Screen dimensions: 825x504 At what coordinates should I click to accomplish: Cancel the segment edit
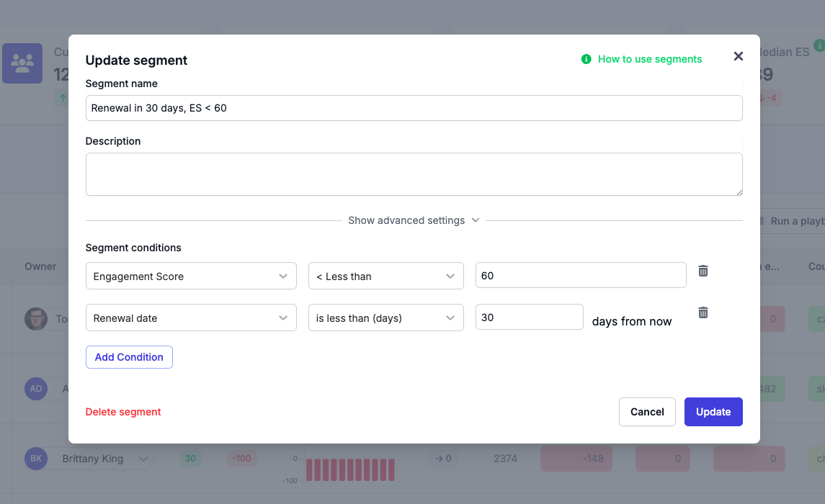pos(646,411)
